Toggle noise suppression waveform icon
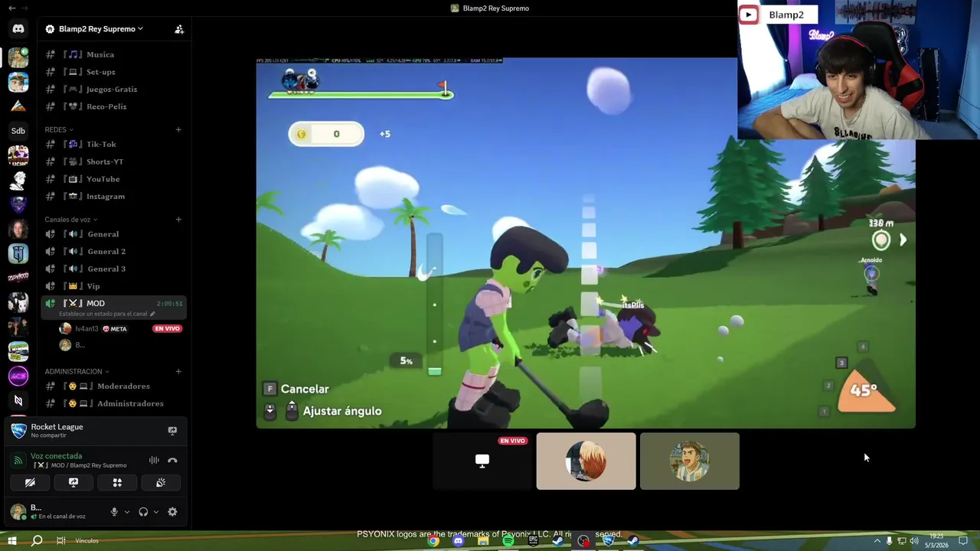980x551 pixels. pos(154,461)
